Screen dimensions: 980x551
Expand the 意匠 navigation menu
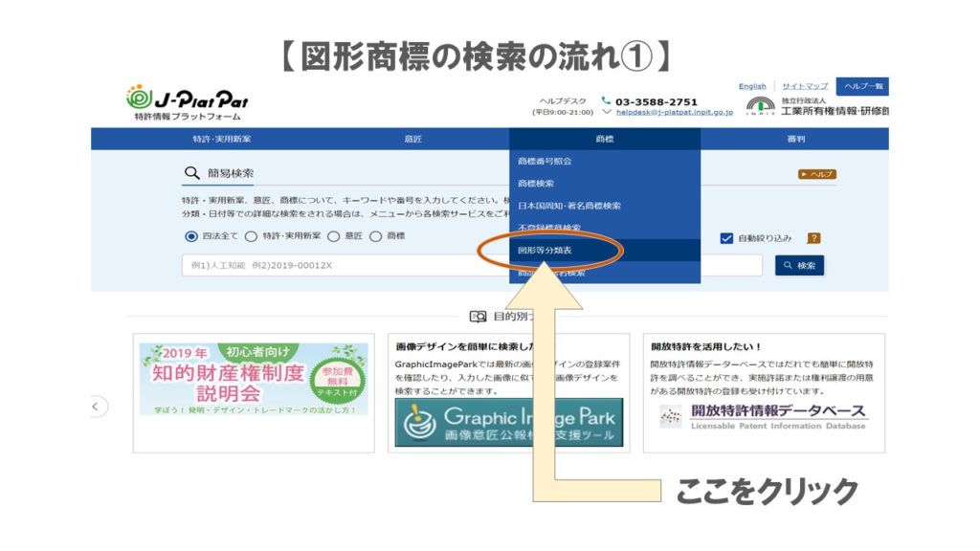click(x=412, y=140)
